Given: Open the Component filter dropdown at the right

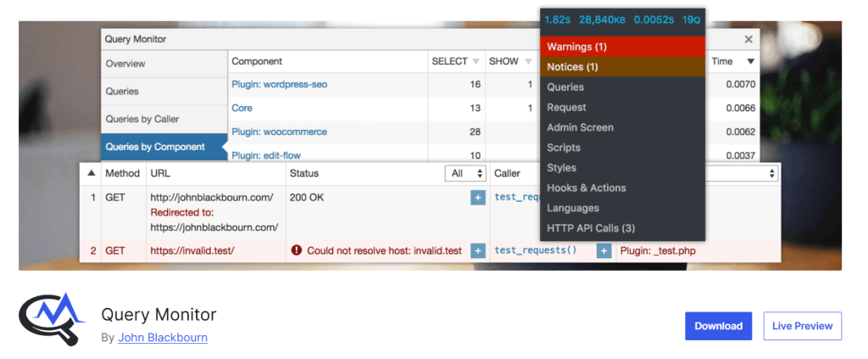Looking at the screenshot, I should click(742, 173).
